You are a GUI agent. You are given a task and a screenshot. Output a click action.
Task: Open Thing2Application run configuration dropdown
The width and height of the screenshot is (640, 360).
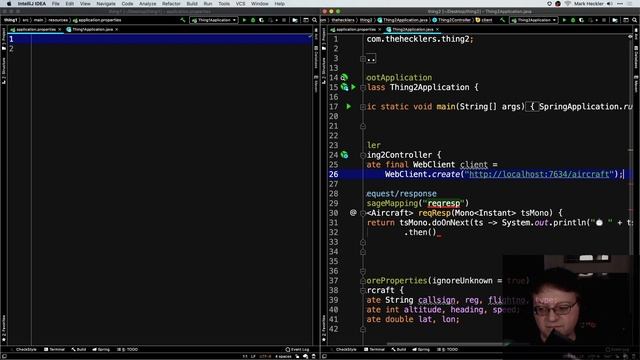coord(534,20)
